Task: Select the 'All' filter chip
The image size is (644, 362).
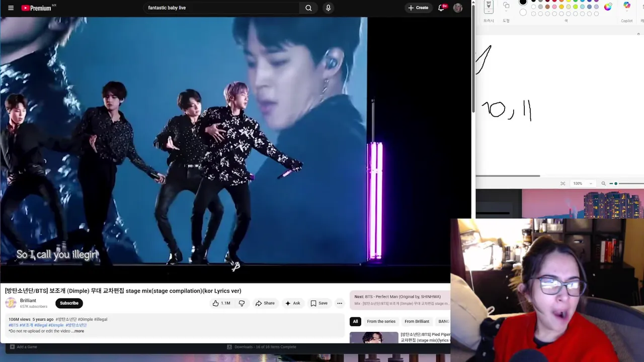Action: [x=355, y=321]
